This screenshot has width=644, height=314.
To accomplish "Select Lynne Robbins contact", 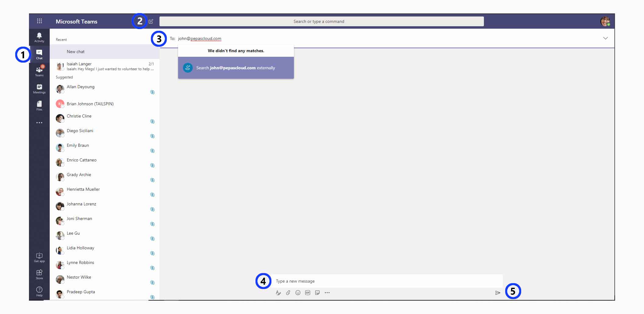I will click(105, 265).
